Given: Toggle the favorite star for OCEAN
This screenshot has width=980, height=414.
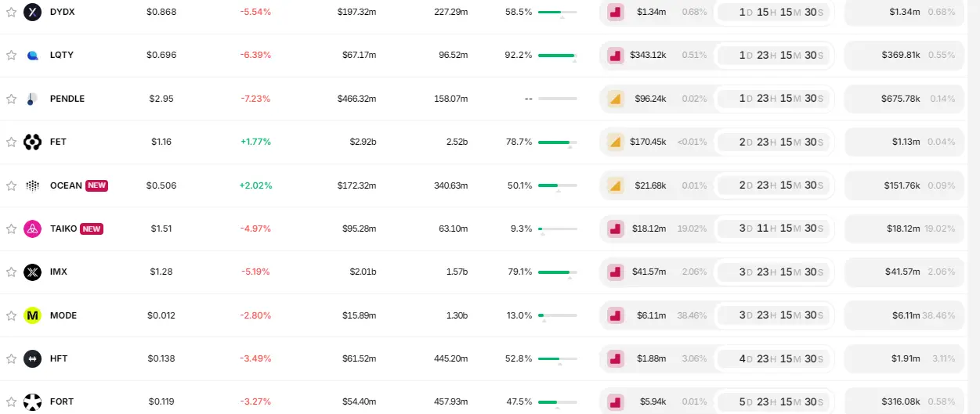Looking at the screenshot, I should pos(11,185).
